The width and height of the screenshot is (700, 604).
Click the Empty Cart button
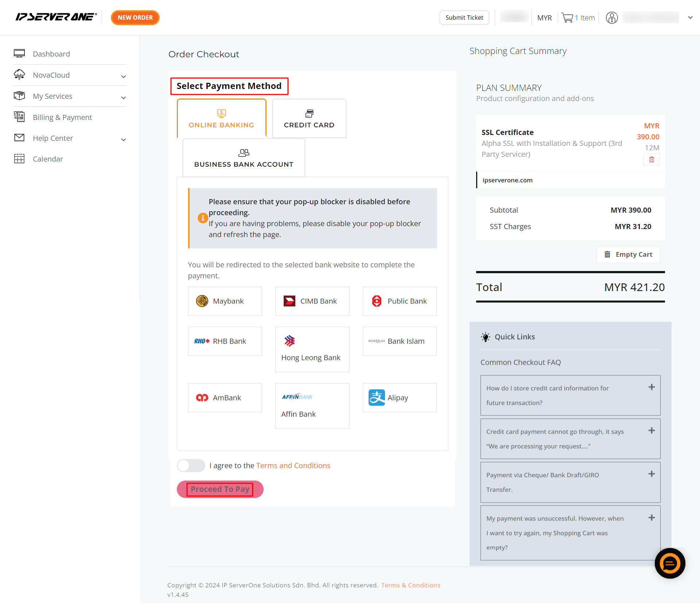coord(629,255)
